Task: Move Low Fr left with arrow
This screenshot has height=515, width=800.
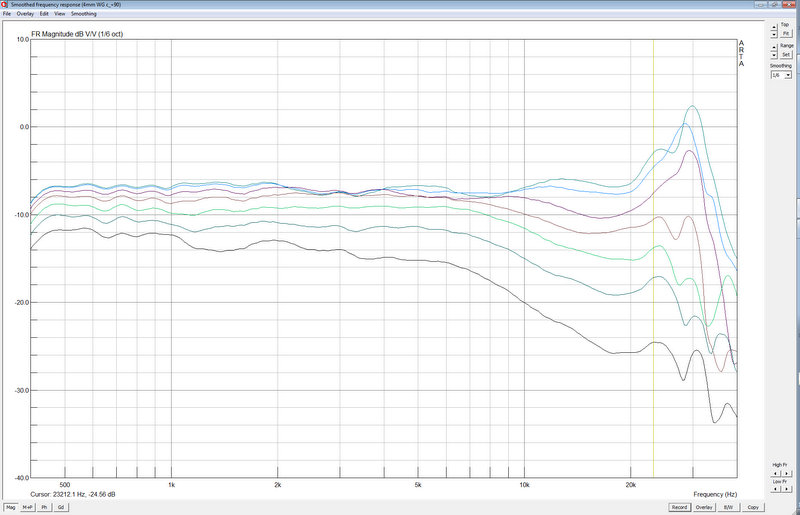Action: point(775,489)
